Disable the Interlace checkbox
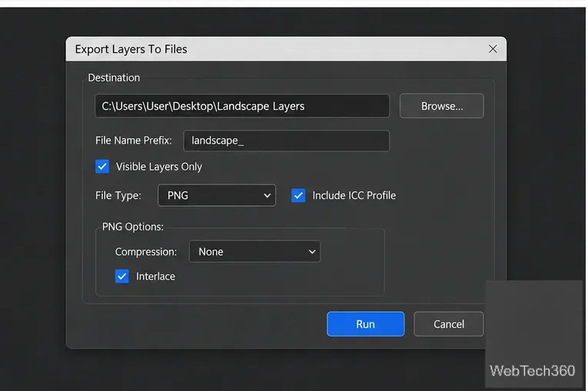This screenshot has width=588, height=391. [122, 277]
